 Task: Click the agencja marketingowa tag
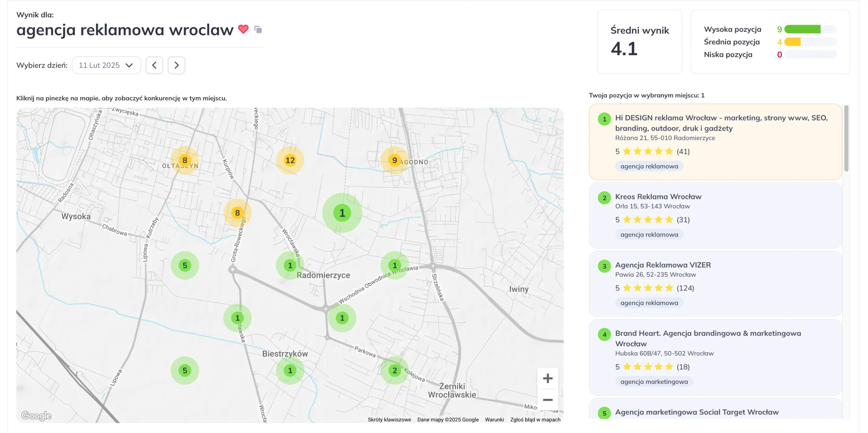[x=654, y=382]
